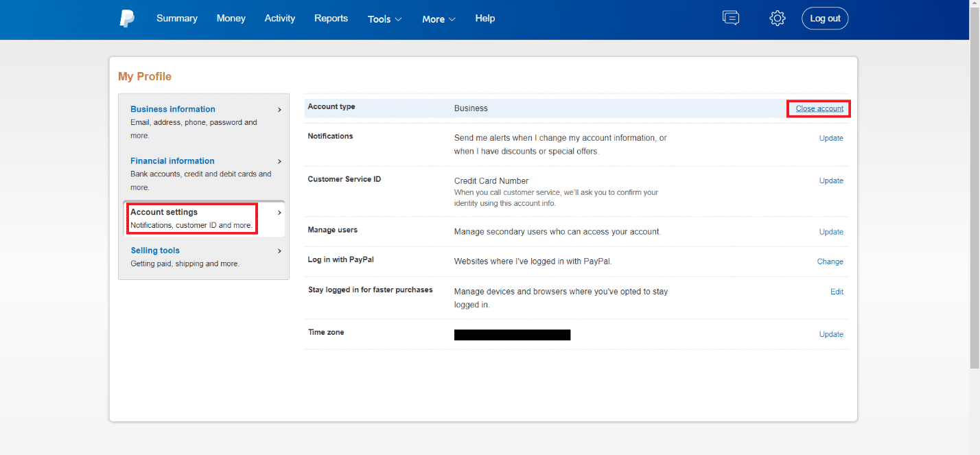Screen dimensions: 980x455
Task: Update the Customer Service ID
Action: [x=831, y=180]
